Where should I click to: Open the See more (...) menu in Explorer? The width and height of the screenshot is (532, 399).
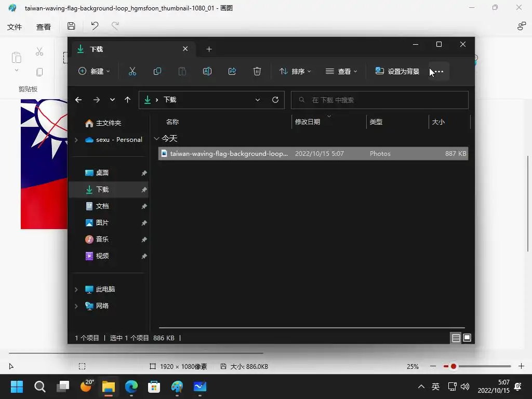(439, 71)
